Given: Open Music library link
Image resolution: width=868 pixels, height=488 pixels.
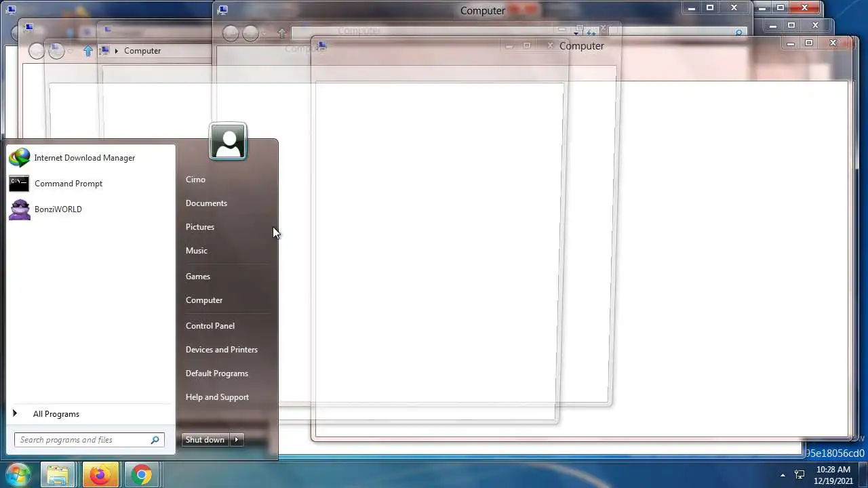Looking at the screenshot, I should [197, 251].
